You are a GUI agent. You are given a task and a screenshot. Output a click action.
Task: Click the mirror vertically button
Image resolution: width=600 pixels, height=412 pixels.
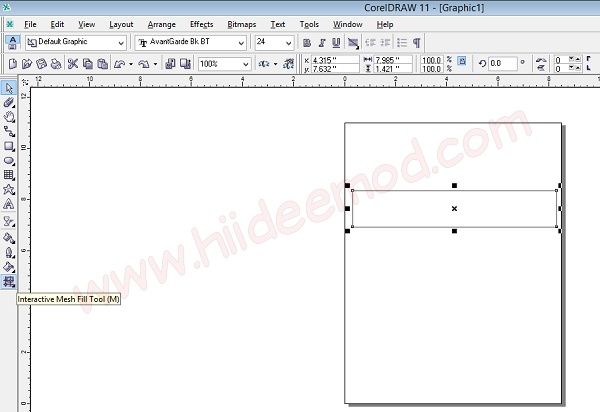click(541, 68)
